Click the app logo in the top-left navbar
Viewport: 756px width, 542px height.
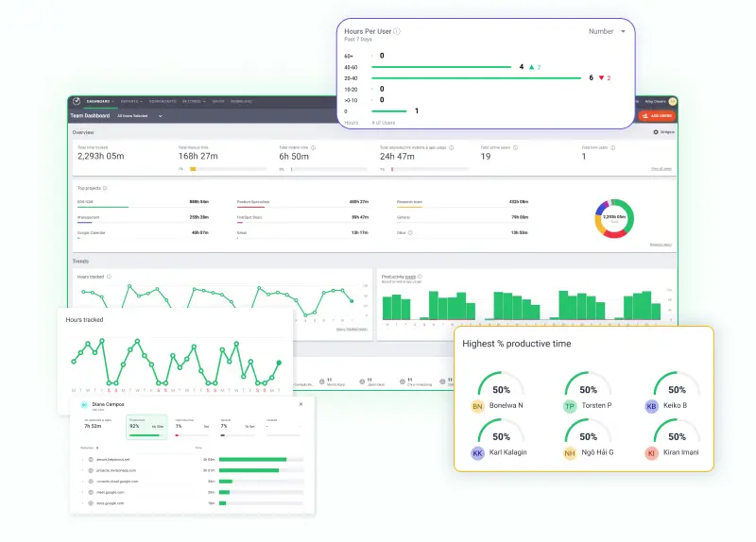coord(76,101)
